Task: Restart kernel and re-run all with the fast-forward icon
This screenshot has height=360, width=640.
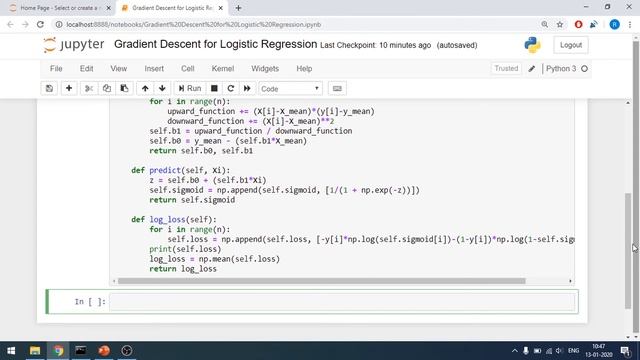Action: 247,89
